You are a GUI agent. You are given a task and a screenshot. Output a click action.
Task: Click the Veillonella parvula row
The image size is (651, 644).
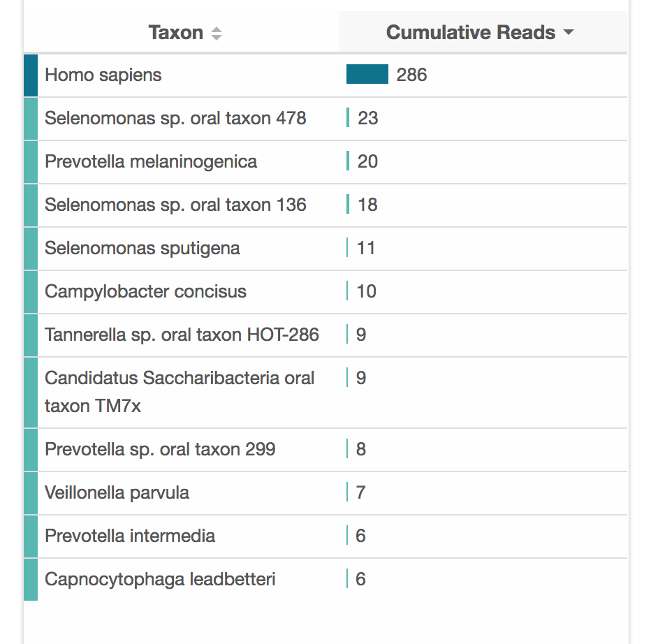[117, 492]
